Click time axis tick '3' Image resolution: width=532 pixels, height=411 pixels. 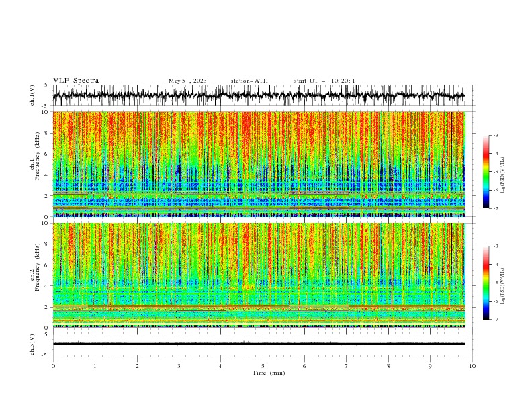tap(179, 366)
